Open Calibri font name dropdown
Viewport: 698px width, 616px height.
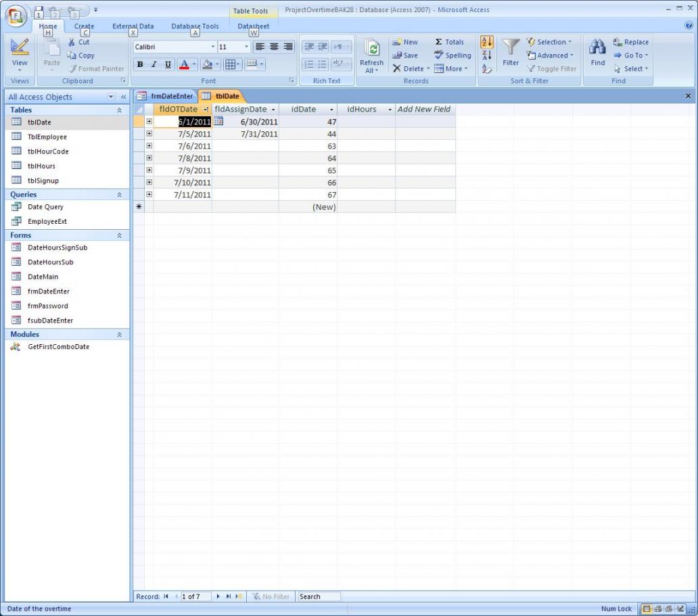[x=213, y=47]
